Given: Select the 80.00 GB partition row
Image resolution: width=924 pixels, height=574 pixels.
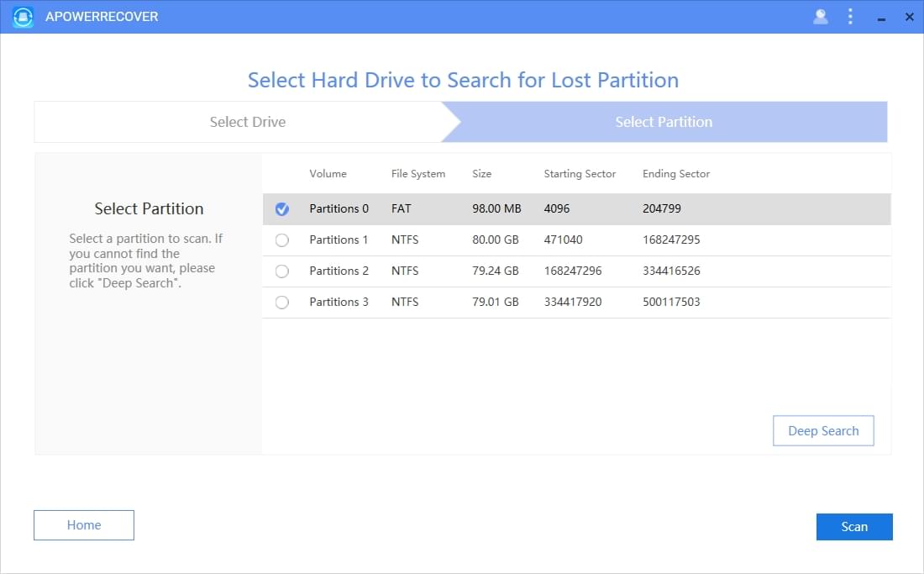Looking at the screenshot, I should tap(504, 240).
